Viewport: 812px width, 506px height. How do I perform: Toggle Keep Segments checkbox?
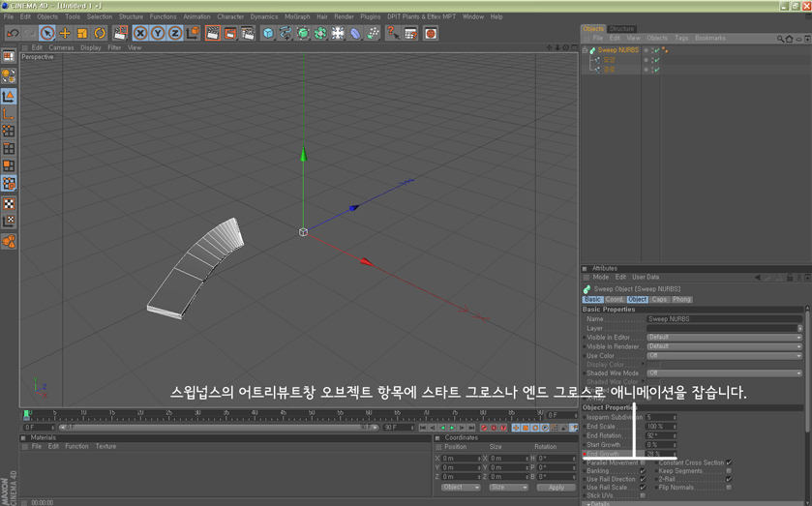coord(729,471)
